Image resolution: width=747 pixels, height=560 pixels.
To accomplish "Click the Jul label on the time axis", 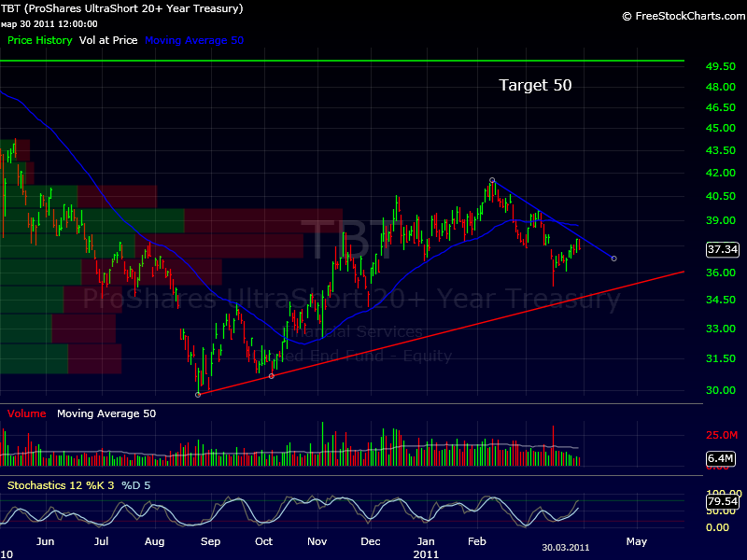I will (x=101, y=542).
